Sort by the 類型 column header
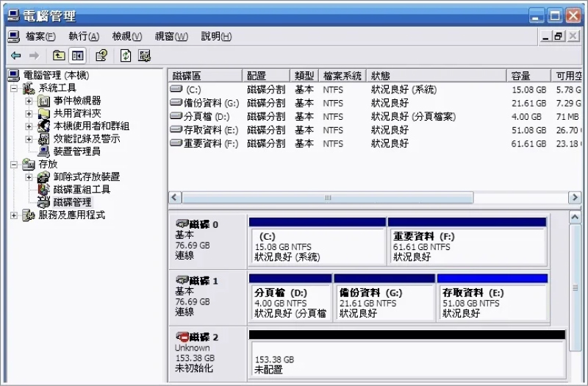This screenshot has height=386, width=588. (x=304, y=76)
